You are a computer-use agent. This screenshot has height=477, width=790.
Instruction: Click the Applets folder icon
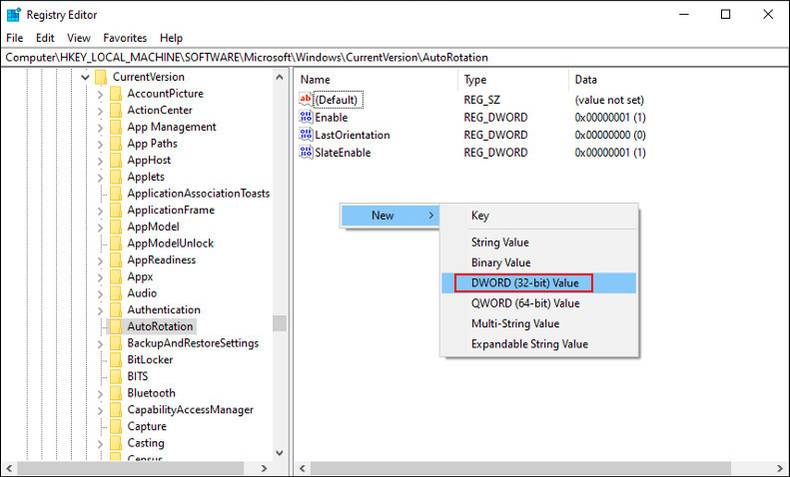(x=116, y=177)
